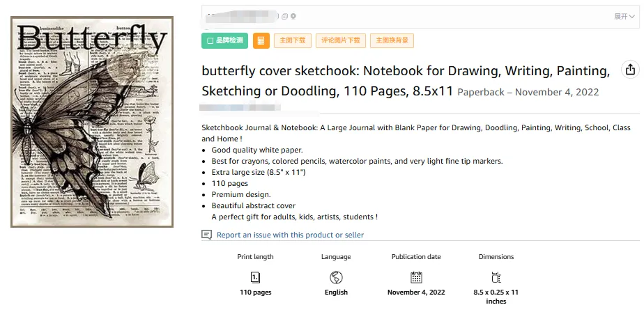Click the green 品牌检测 button
644x312 pixels.
224,41
